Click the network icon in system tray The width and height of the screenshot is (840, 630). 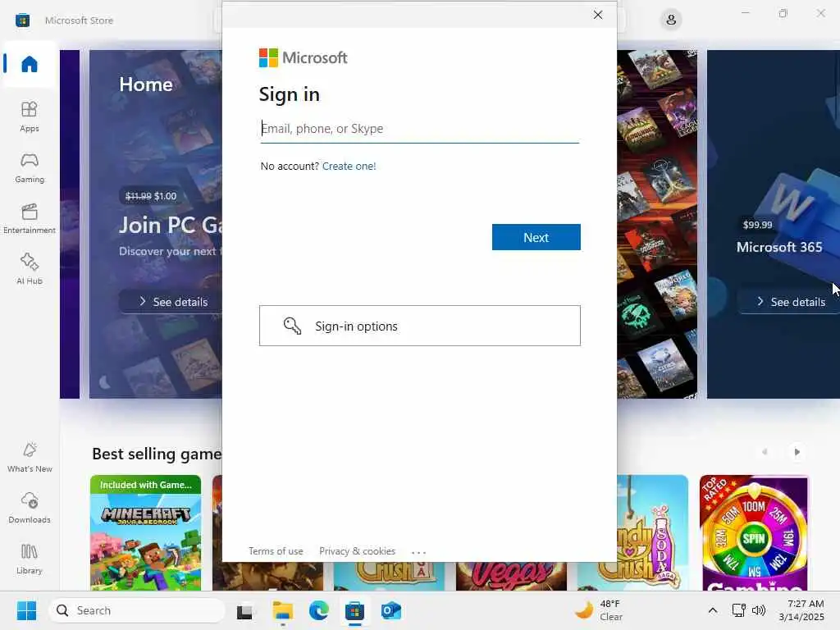[739, 610]
